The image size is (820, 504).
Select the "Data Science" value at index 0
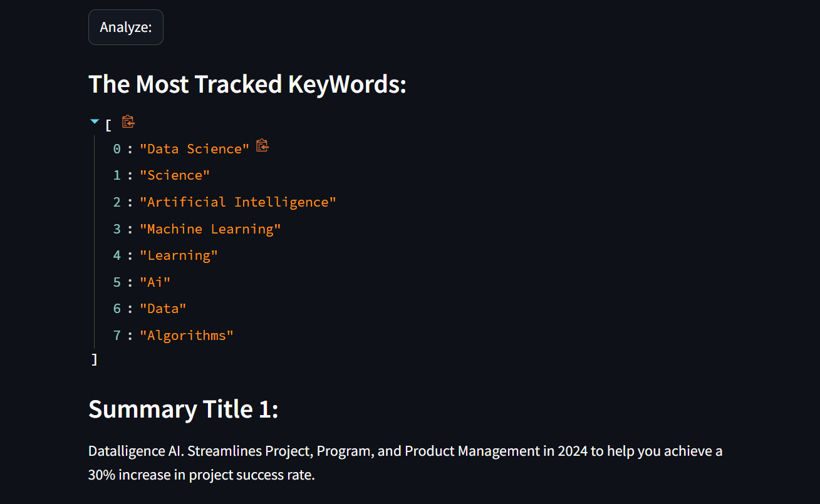[x=194, y=148]
